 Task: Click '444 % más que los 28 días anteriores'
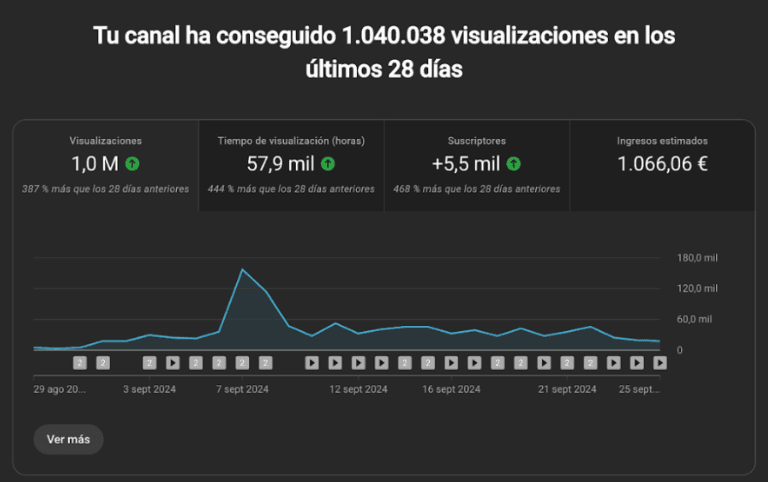click(291, 189)
